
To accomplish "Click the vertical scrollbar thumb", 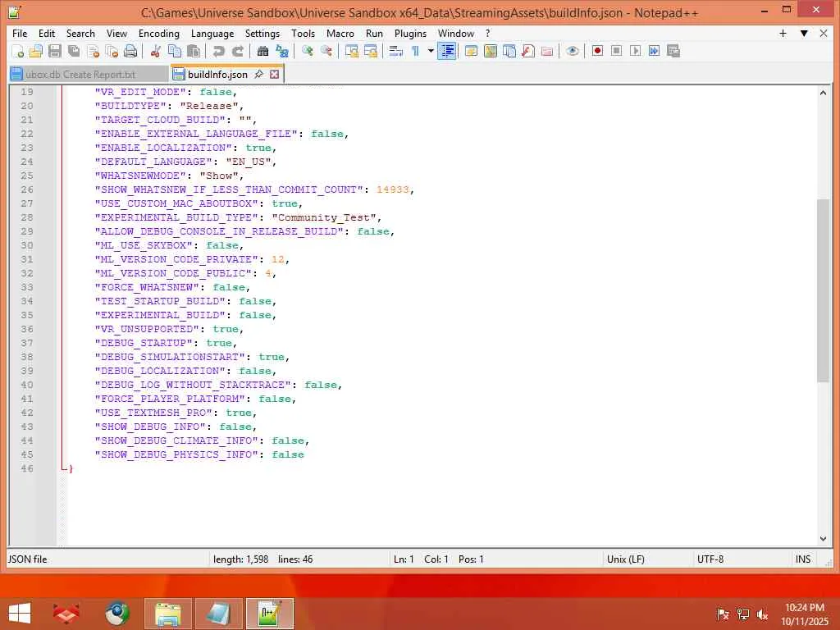I will [823, 290].
